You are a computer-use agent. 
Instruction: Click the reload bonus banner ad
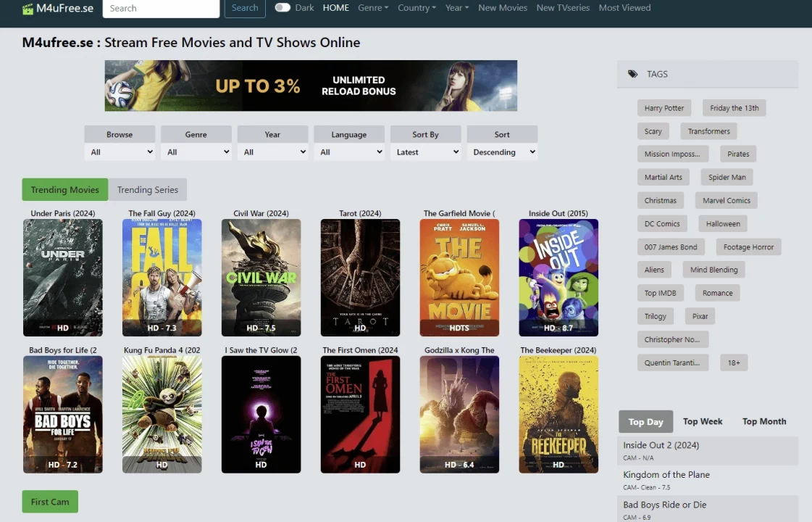(x=311, y=86)
